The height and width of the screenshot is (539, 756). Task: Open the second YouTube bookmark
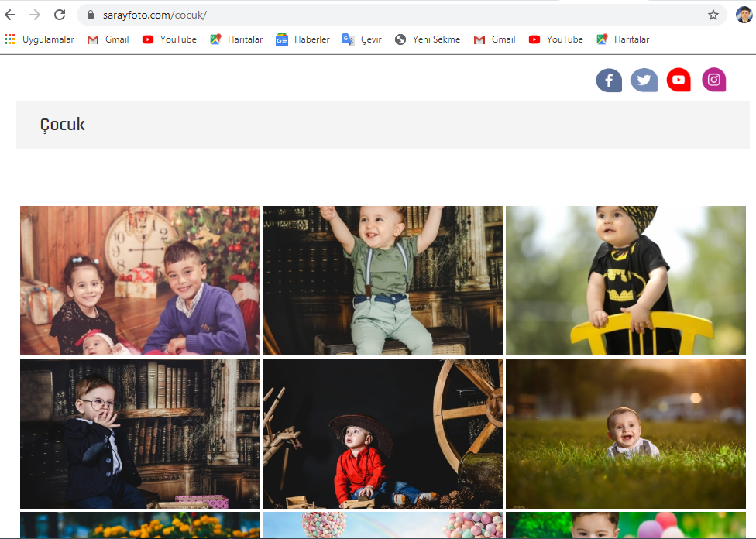coord(556,39)
